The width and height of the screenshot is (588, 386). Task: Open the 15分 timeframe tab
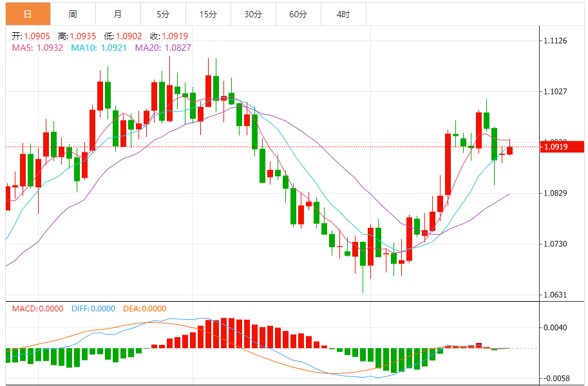pyautogui.click(x=208, y=14)
